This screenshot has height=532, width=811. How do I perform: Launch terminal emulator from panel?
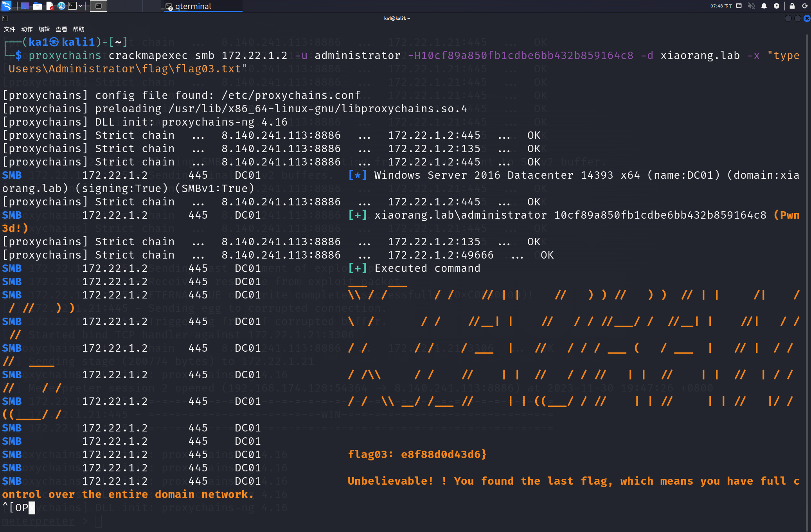pyautogui.click(x=72, y=6)
